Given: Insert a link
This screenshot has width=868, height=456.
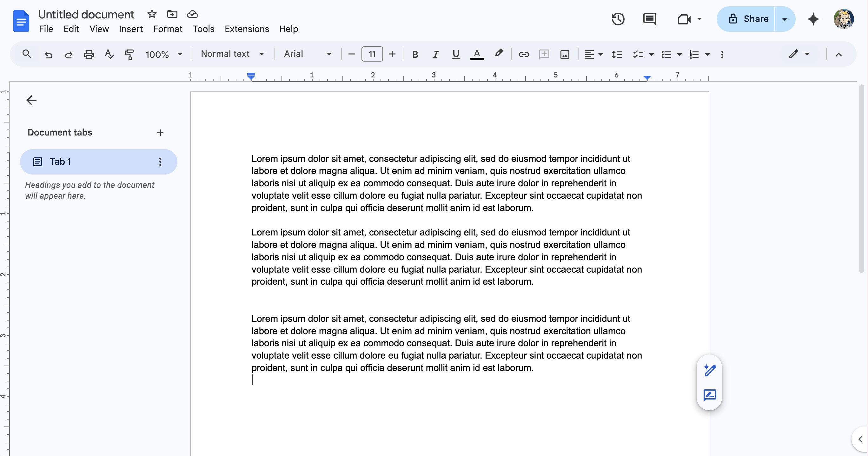Looking at the screenshot, I should click(x=524, y=54).
